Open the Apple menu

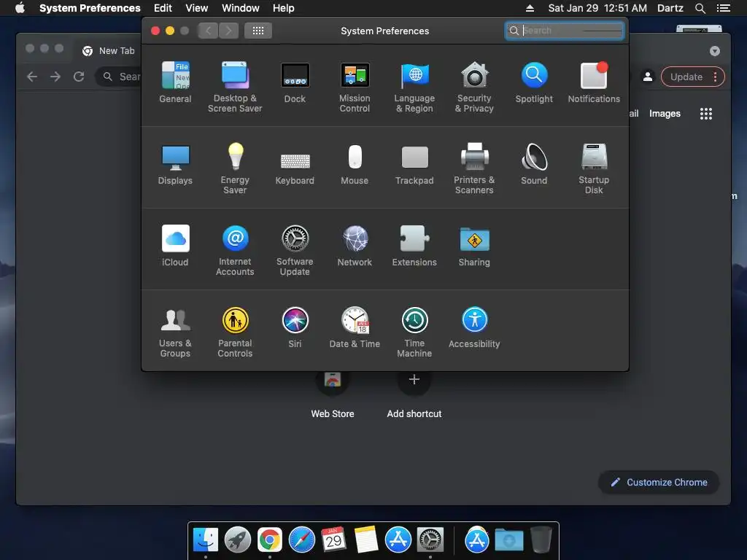(20, 8)
